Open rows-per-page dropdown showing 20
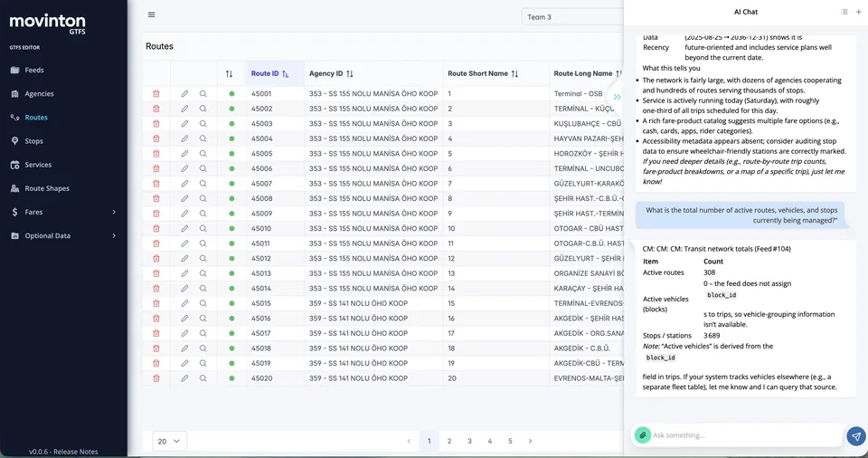 pyautogui.click(x=169, y=442)
